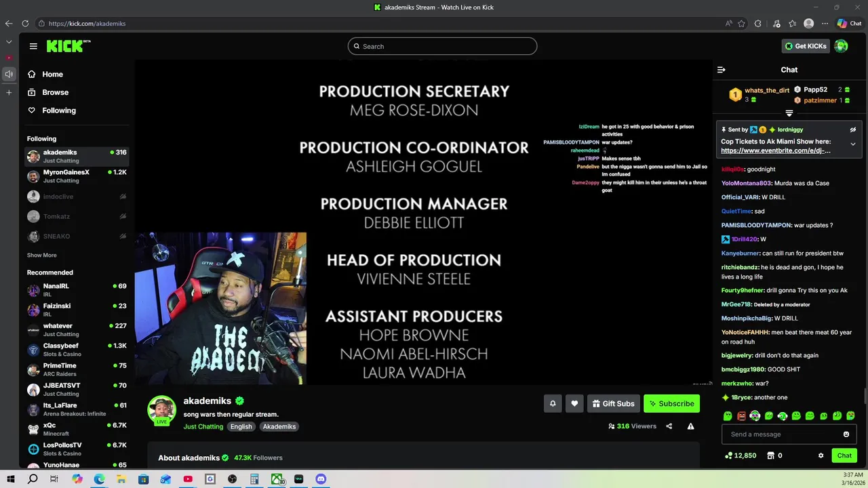The image size is (868, 488).
Task: Click the green Subscribe button
Action: click(671, 403)
